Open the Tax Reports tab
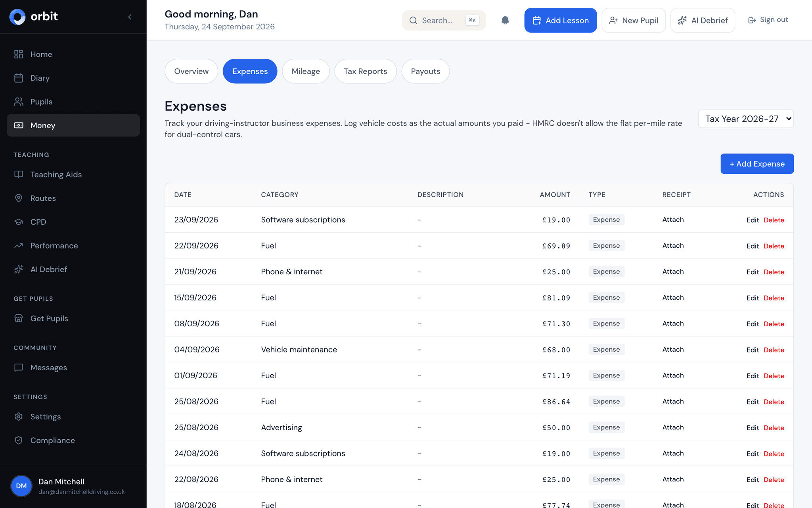Viewport: 812px width, 508px height. [x=365, y=71]
